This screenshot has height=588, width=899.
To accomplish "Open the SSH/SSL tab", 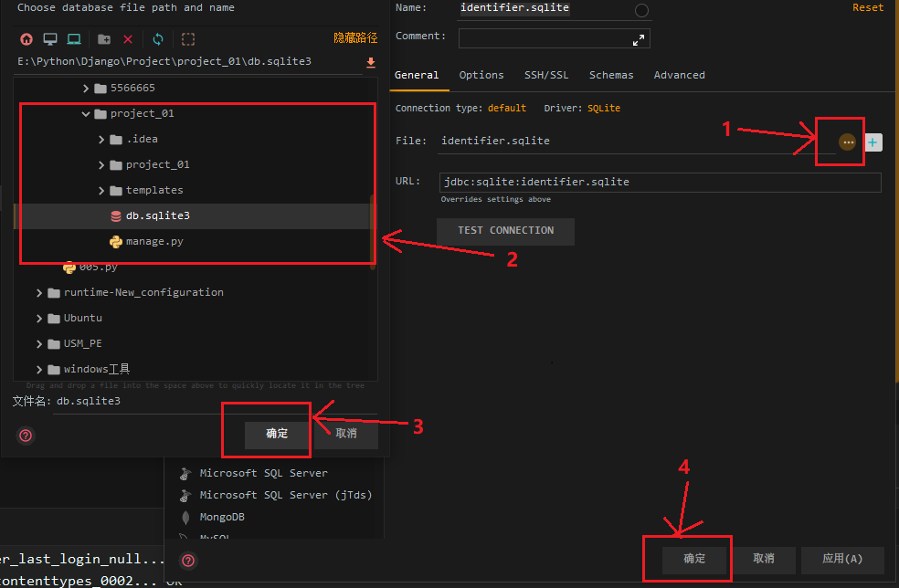I will [546, 75].
